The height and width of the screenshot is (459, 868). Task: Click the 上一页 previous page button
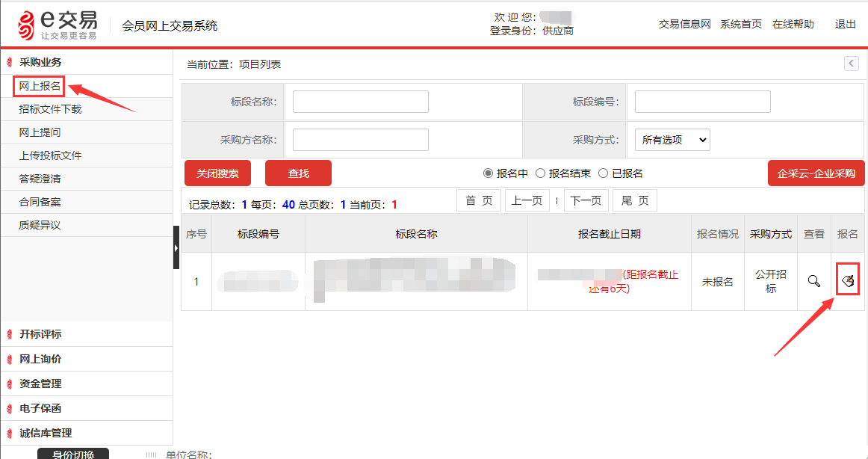tap(527, 200)
